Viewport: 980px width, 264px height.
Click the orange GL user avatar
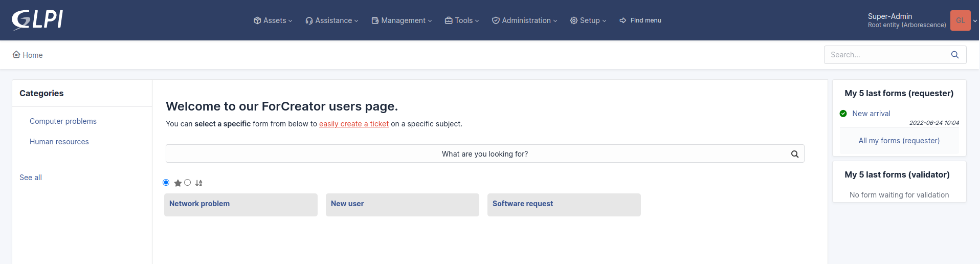click(960, 20)
